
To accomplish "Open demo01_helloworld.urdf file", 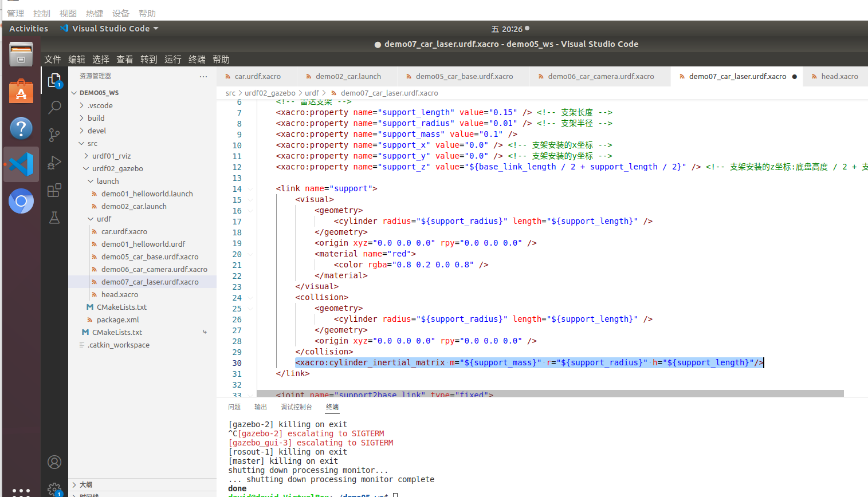I will tap(142, 244).
